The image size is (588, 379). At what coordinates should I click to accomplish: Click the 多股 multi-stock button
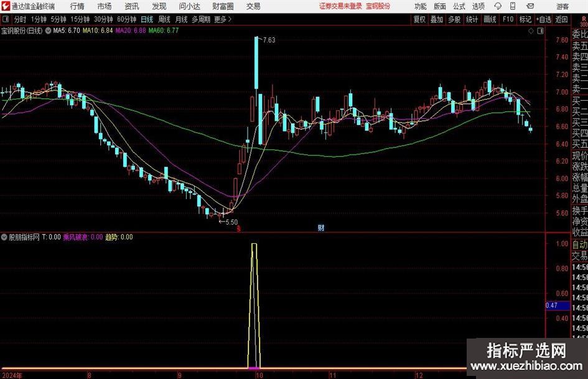tap(454, 19)
